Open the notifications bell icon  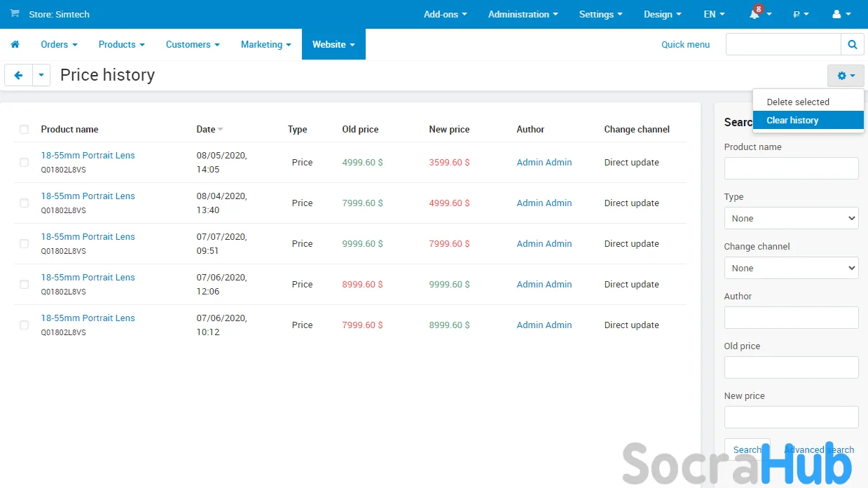pyautogui.click(x=755, y=14)
